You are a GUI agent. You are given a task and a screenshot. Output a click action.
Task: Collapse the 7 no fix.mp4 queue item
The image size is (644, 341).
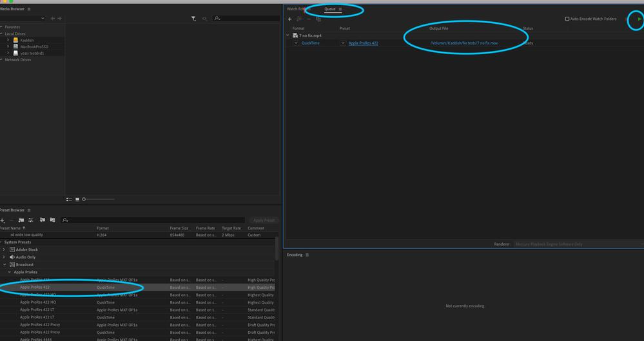(288, 35)
